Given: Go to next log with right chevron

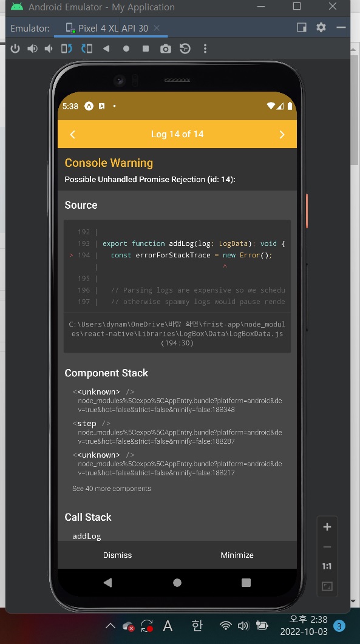Looking at the screenshot, I should (x=282, y=134).
